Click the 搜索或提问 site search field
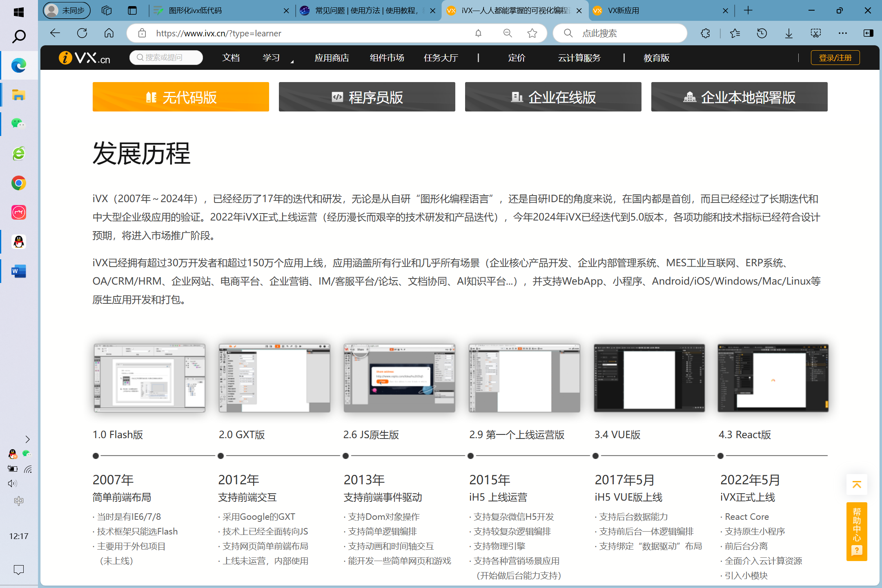Image resolution: width=882 pixels, height=588 pixels. pyautogui.click(x=166, y=58)
